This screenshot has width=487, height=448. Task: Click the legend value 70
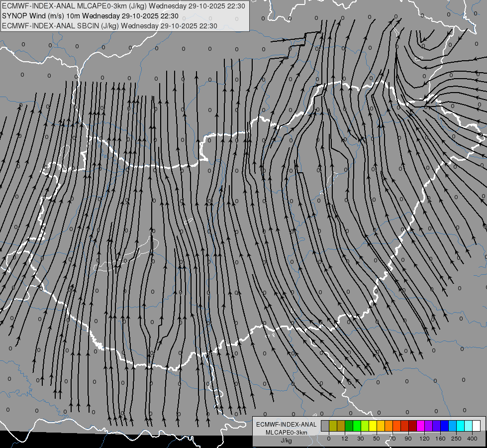[392, 439]
